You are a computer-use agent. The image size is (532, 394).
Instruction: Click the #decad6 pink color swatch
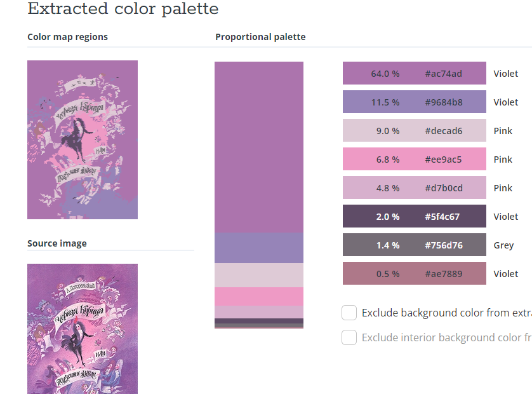(x=415, y=130)
